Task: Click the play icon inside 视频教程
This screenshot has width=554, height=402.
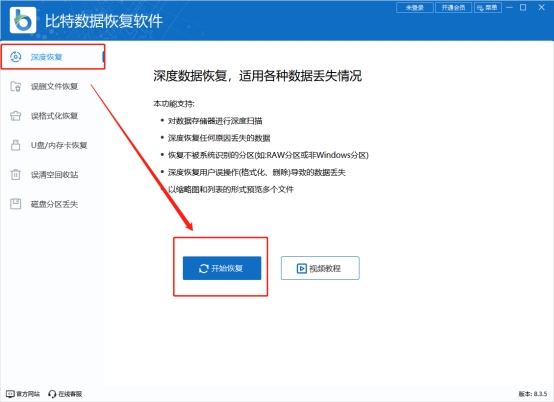Action: pyautogui.click(x=301, y=268)
